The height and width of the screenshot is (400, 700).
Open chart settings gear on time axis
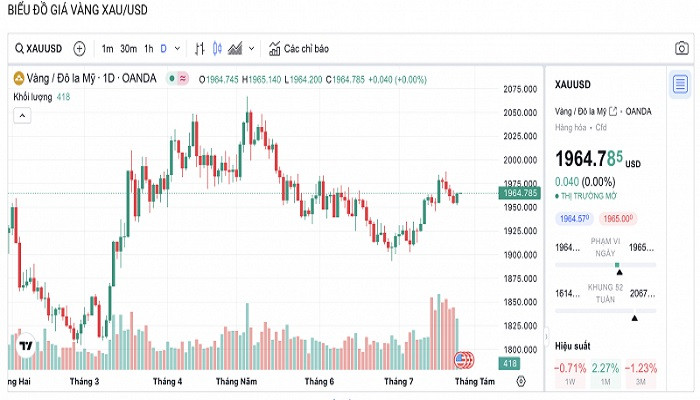coord(522,381)
